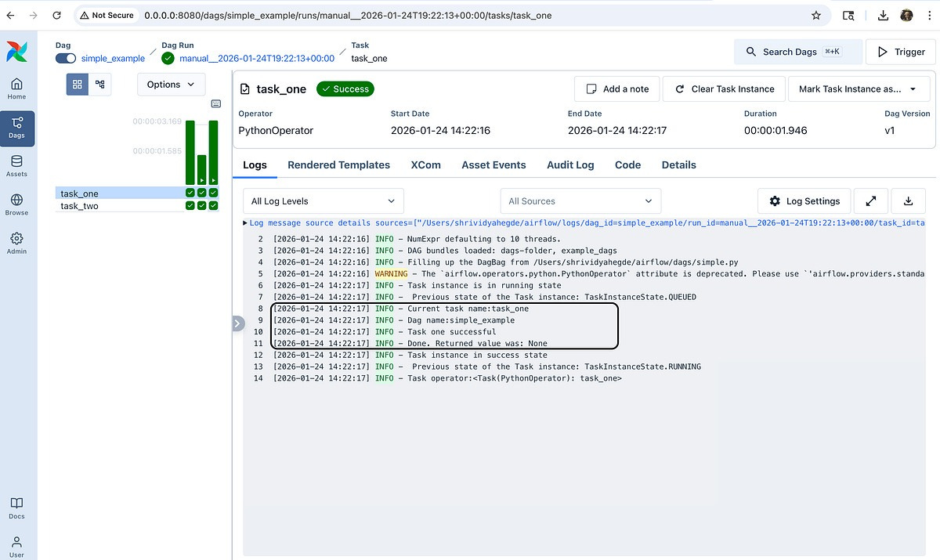The image size is (940, 560).
Task: Go back in the browser
Action: (x=10, y=15)
